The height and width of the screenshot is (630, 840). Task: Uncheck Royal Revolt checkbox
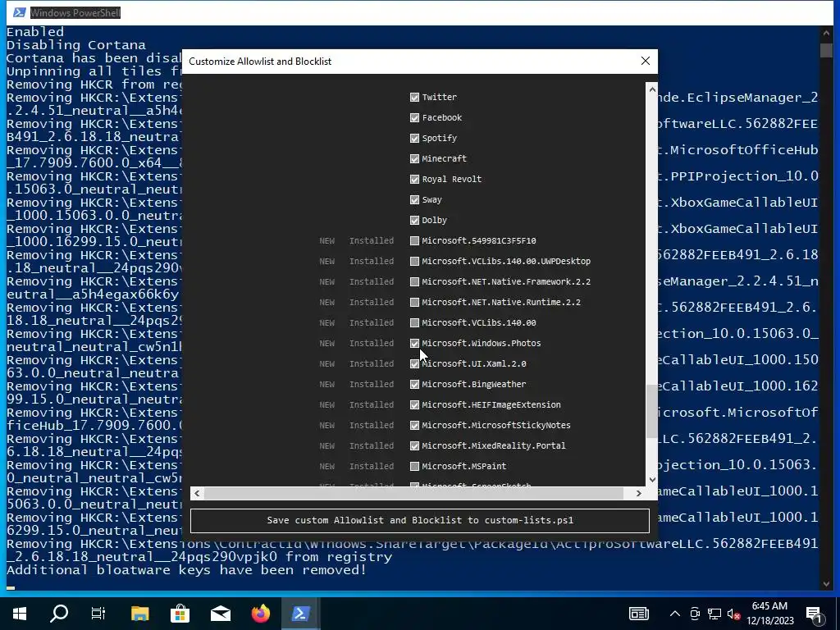coord(414,179)
